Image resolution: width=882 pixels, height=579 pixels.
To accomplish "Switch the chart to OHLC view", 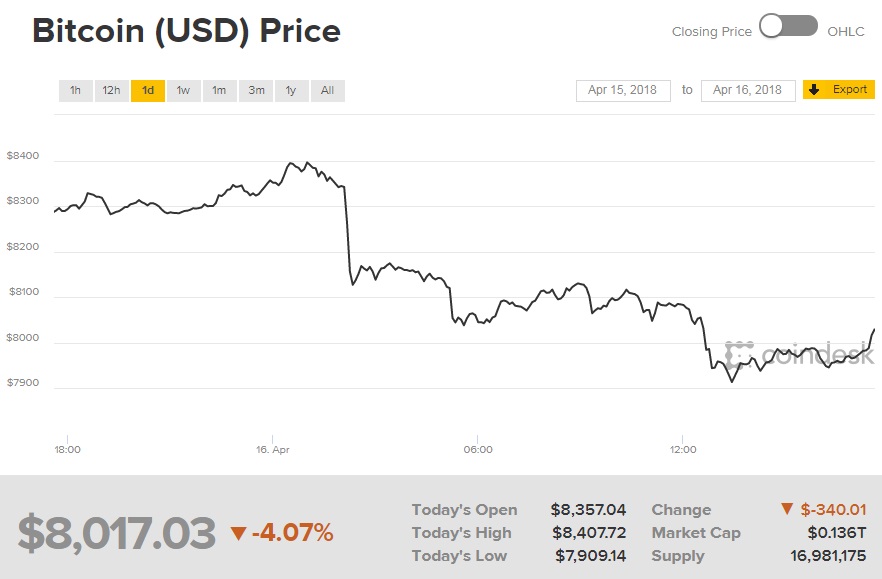I will pos(846,31).
